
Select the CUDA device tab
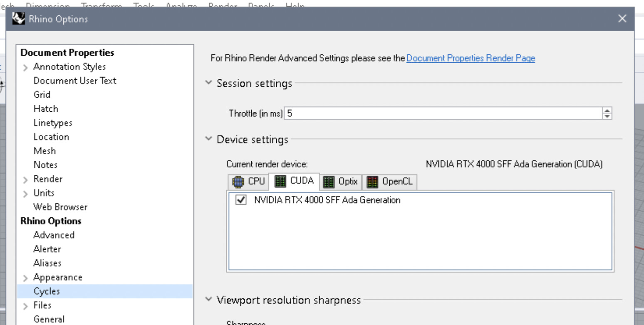[294, 181]
